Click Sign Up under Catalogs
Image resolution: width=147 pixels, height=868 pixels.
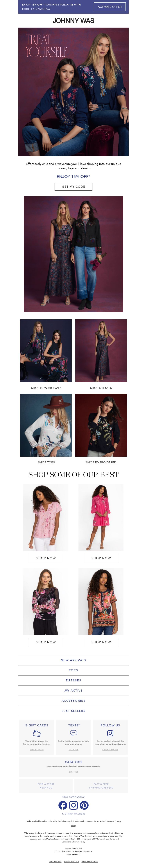73,772
